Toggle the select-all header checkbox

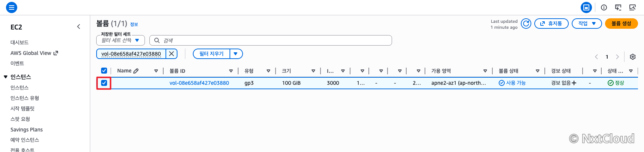(104, 71)
